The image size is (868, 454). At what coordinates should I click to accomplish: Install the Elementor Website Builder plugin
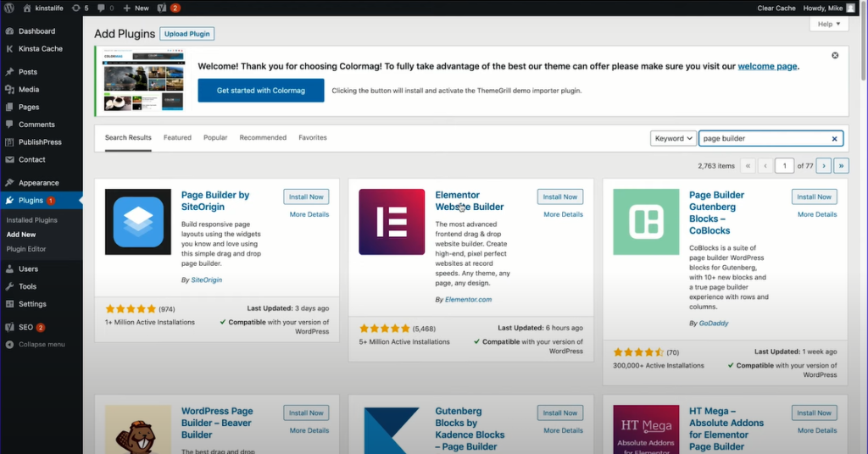pyautogui.click(x=559, y=197)
